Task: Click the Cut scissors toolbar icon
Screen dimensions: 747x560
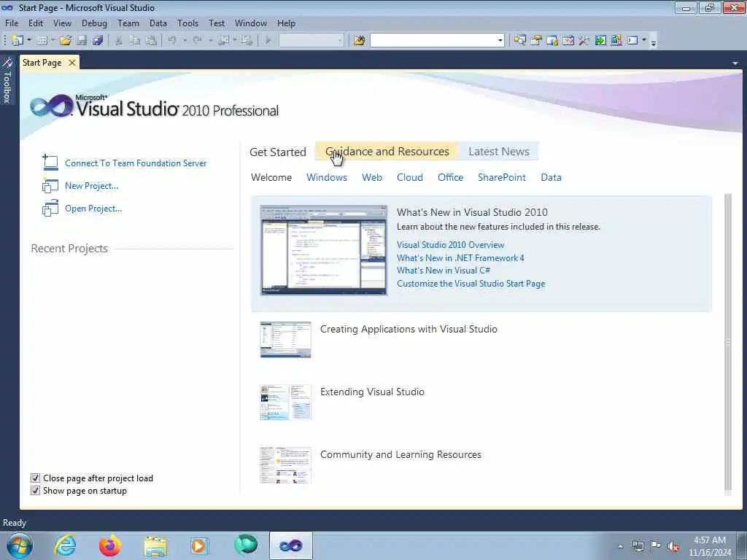Action: click(119, 41)
